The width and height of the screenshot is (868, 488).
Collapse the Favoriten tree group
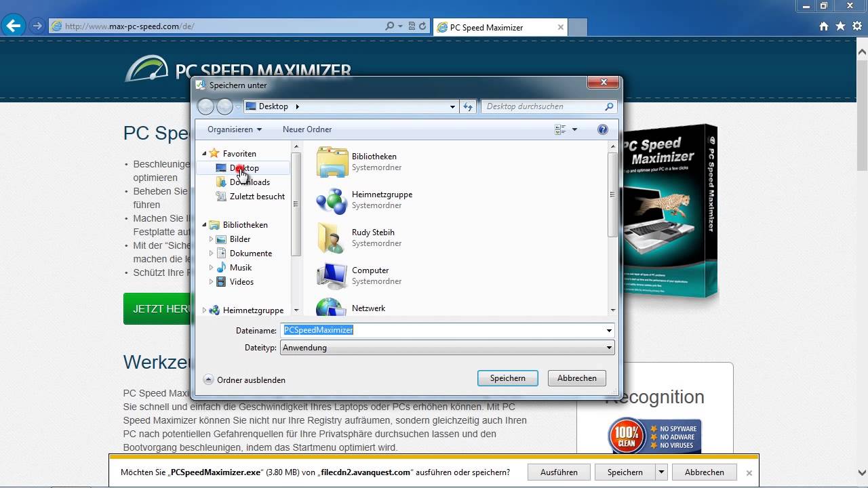point(204,154)
